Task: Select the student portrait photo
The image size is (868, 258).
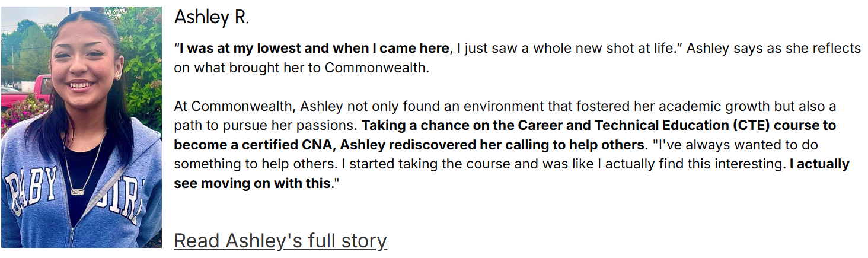Action: tap(81, 127)
